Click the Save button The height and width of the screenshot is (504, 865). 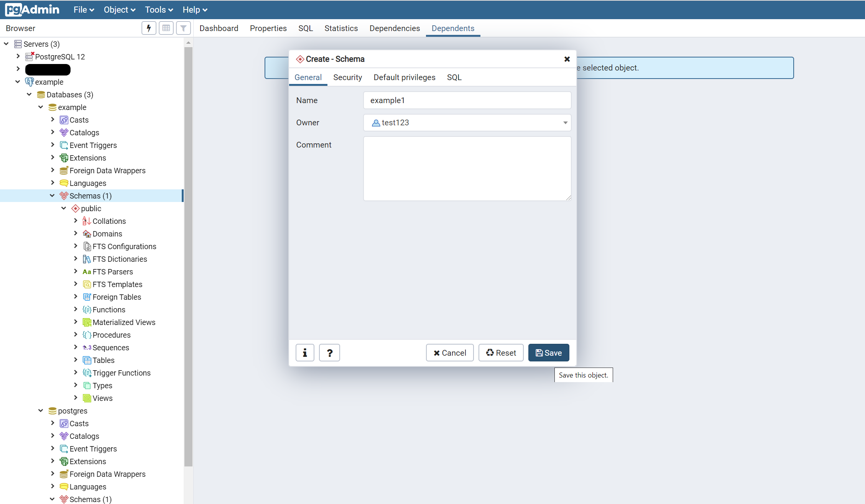coord(548,353)
